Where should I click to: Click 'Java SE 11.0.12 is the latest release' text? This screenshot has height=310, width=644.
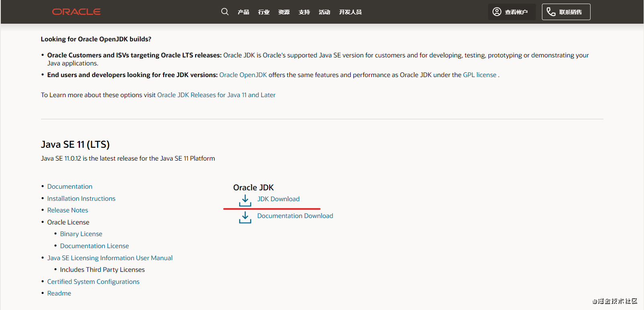tap(128, 158)
